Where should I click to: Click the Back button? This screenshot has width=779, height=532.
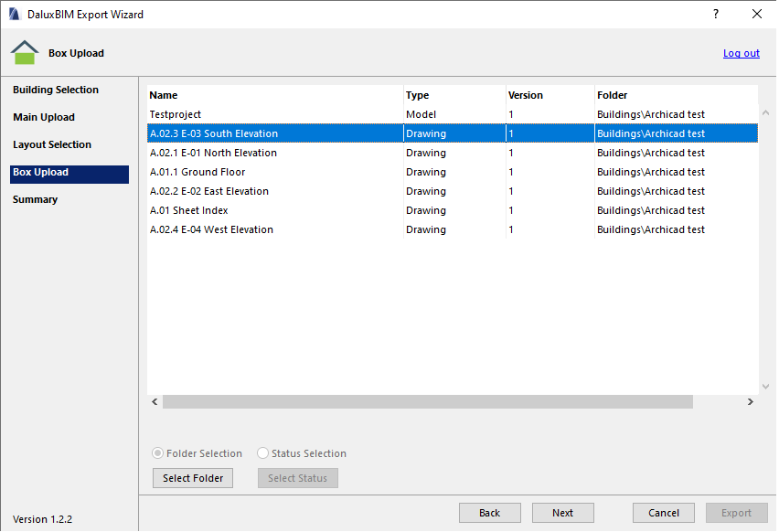pos(489,513)
